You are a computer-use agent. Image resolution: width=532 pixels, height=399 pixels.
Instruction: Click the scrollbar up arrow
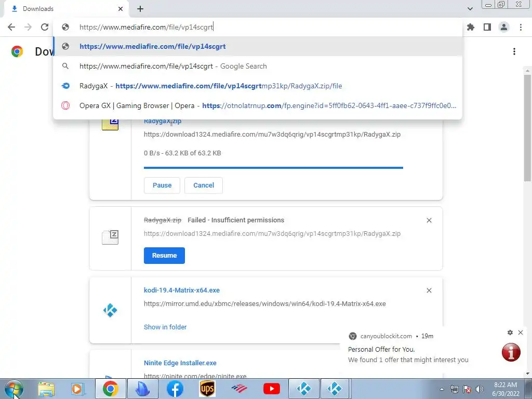point(527,71)
